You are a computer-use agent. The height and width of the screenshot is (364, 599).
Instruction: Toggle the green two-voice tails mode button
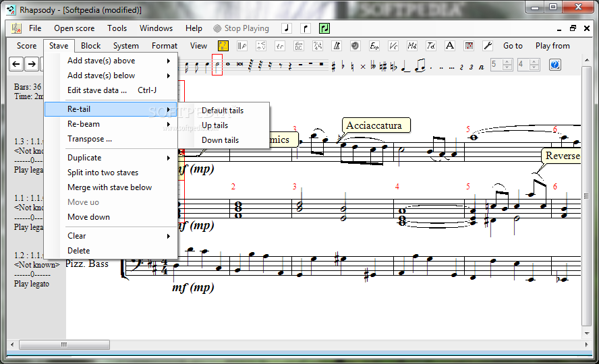[x=324, y=28]
